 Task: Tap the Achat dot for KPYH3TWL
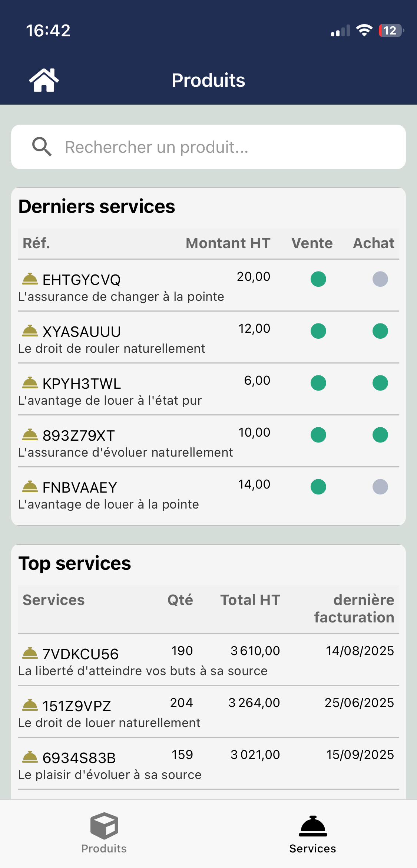coord(380,383)
